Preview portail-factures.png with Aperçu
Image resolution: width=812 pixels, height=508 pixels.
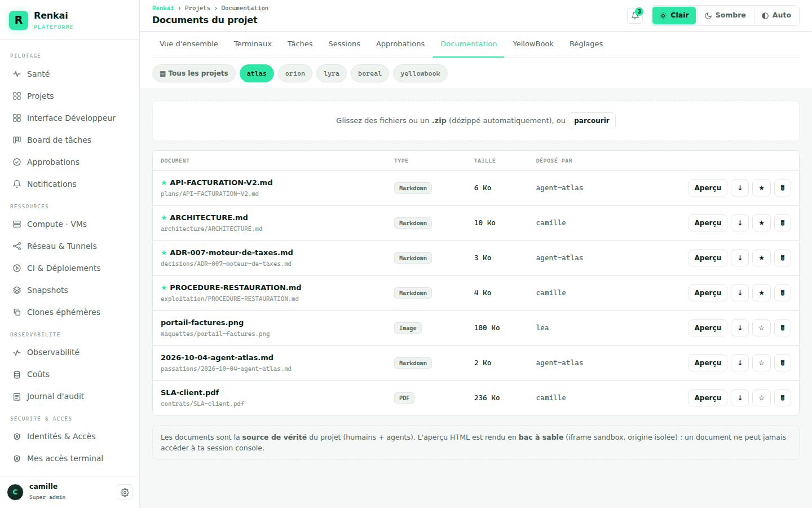click(708, 328)
